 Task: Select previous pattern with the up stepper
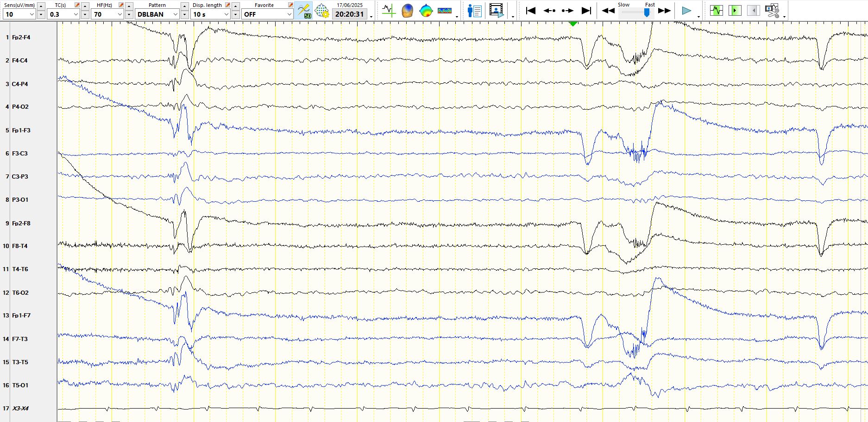(184, 6)
